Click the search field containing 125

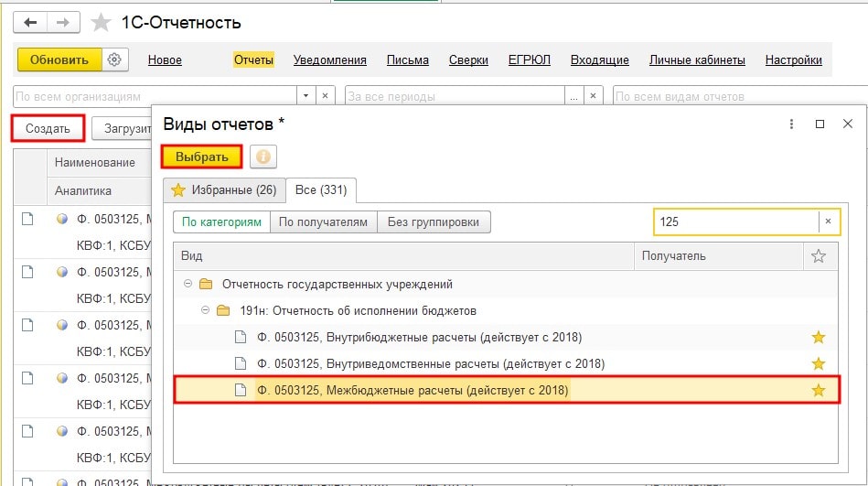point(736,221)
